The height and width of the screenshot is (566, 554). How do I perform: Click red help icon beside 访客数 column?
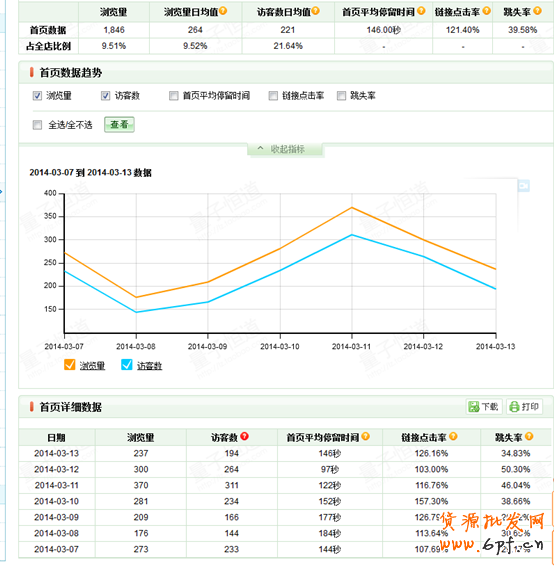tap(244, 436)
